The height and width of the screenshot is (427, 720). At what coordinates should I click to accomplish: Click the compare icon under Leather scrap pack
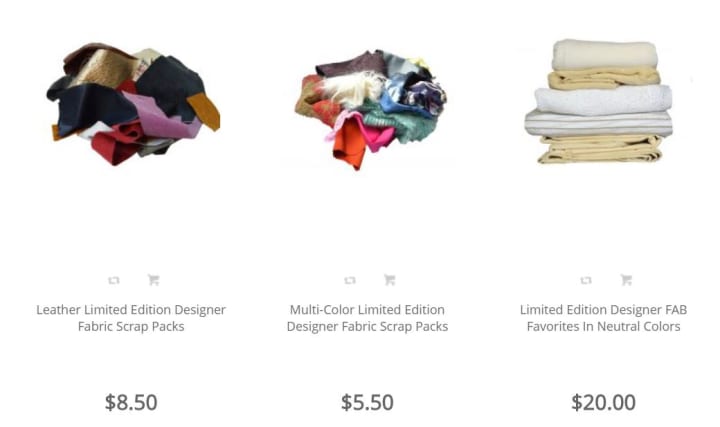pos(114,280)
